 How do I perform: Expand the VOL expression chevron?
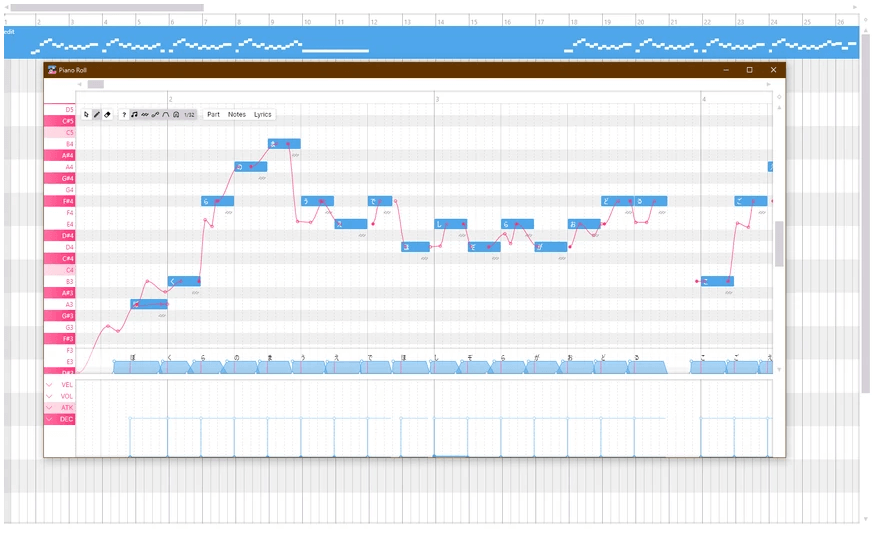pos(49,396)
